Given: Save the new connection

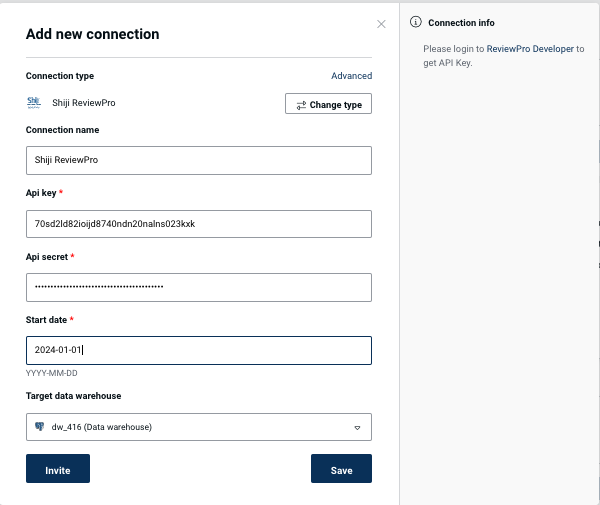Looking at the screenshot, I should [341, 469].
